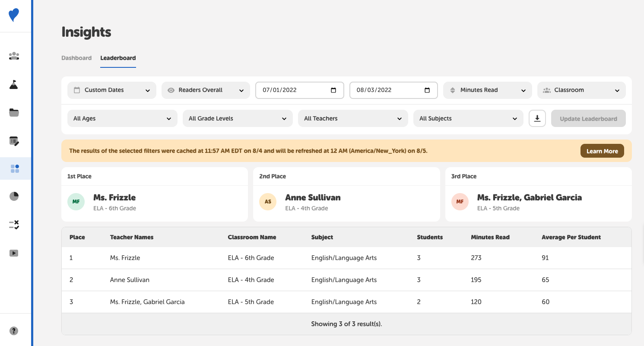644x346 pixels.
Task: Click the AS avatar for Anne Sullivan
Action: coord(268,202)
